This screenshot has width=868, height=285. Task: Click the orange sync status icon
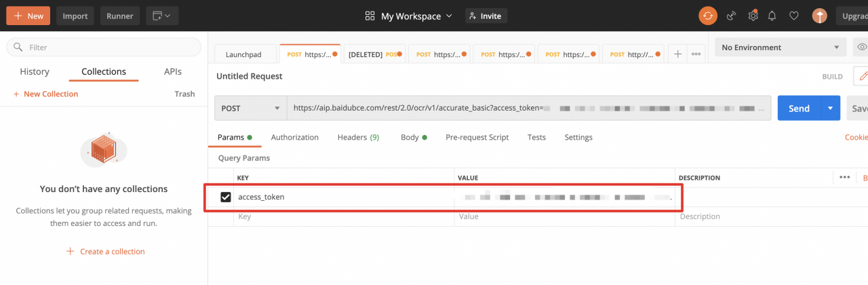[708, 16]
